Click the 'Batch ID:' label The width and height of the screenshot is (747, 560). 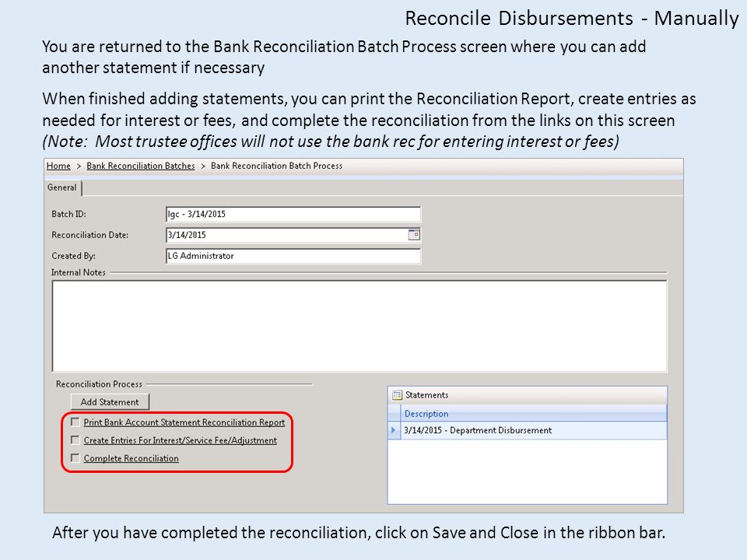[68, 215]
